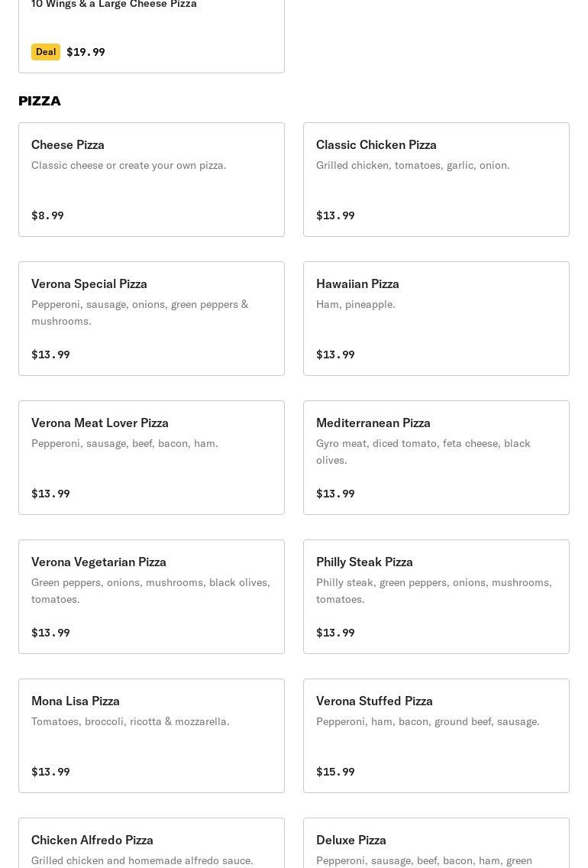
Task: Select Verona Meat Lover Pizza
Action: (151, 458)
